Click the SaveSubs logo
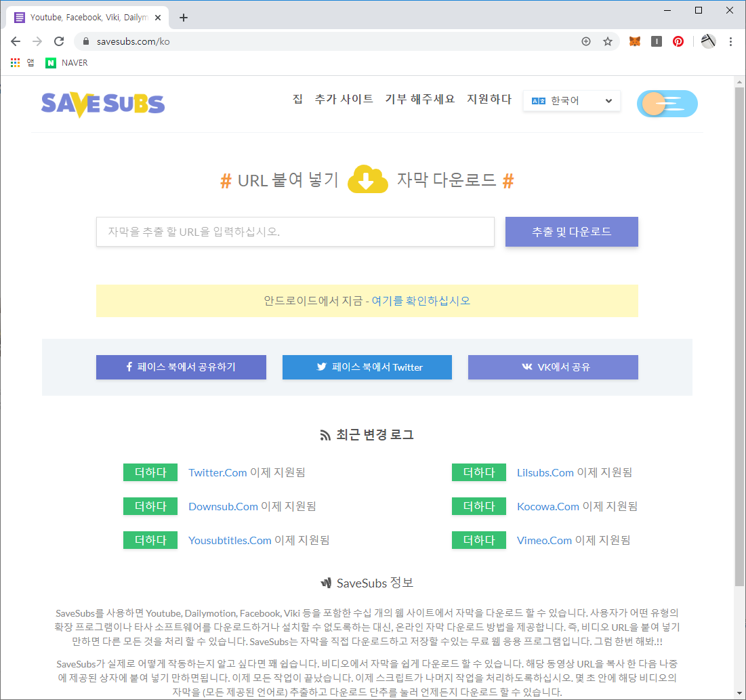746x700 pixels. pyautogui.click(x=103, y=104)
